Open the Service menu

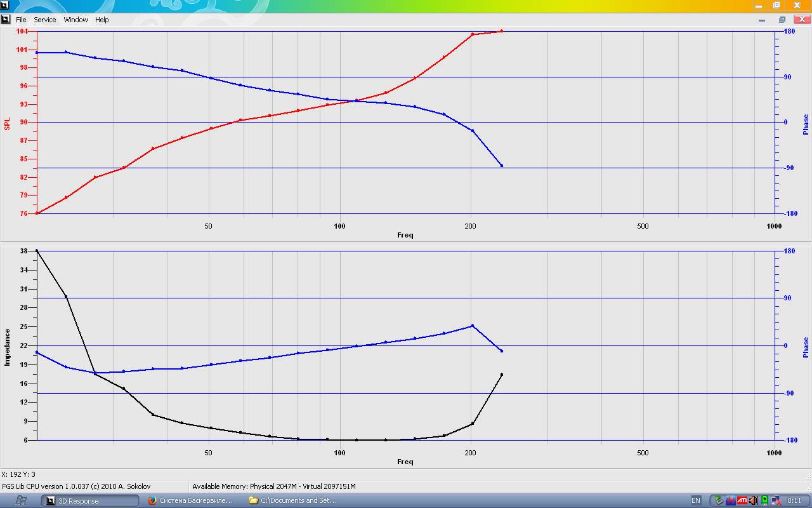coord(45,20)
